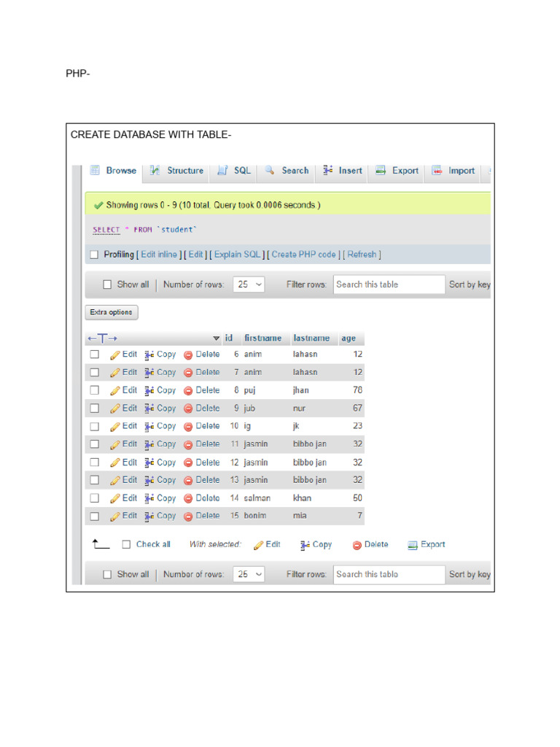This screenshot has width=560, height=747.
Task: Click the Copy icon for row id 8
Action: (x=149, y=390)
